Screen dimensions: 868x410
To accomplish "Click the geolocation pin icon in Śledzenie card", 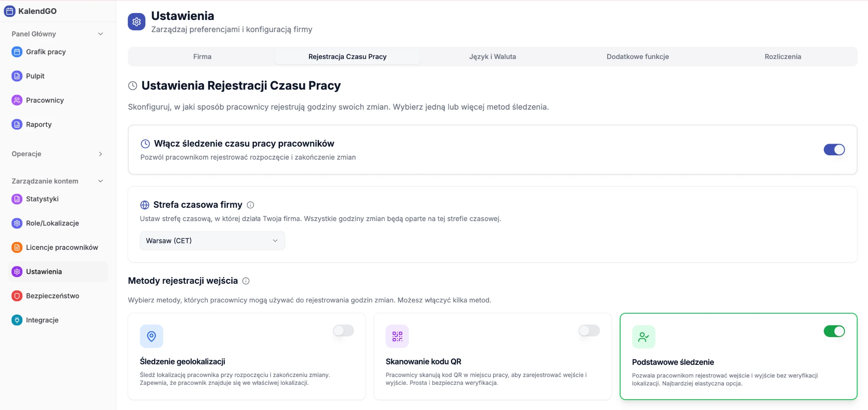I will (x=151, y=336).
